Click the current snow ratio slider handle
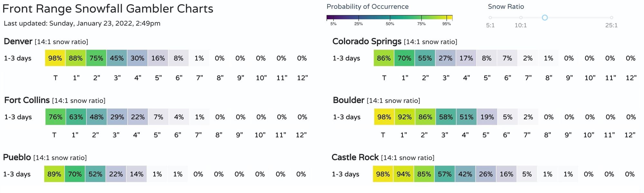The width and height of the screenshot is (644, 193). 545,18
